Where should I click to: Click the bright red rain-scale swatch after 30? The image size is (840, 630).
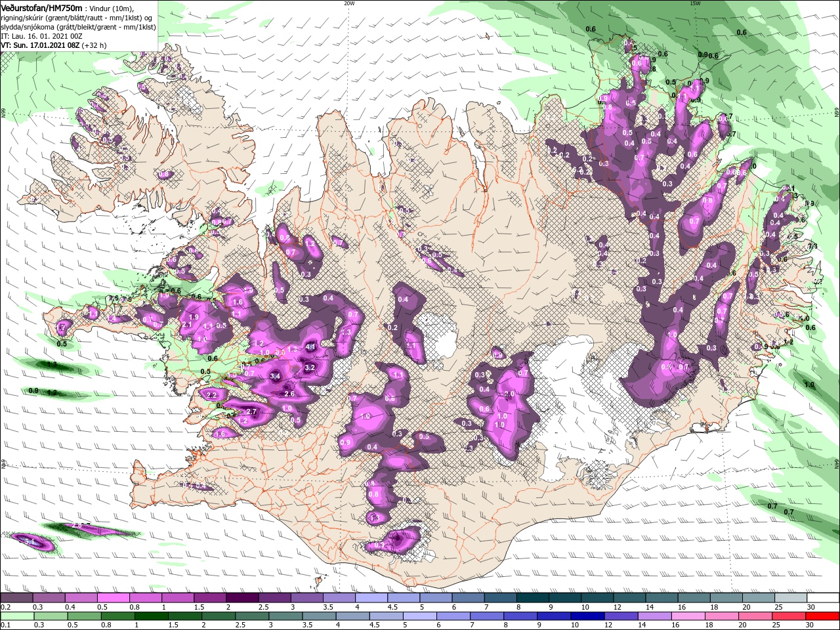(x=823, y=616)
